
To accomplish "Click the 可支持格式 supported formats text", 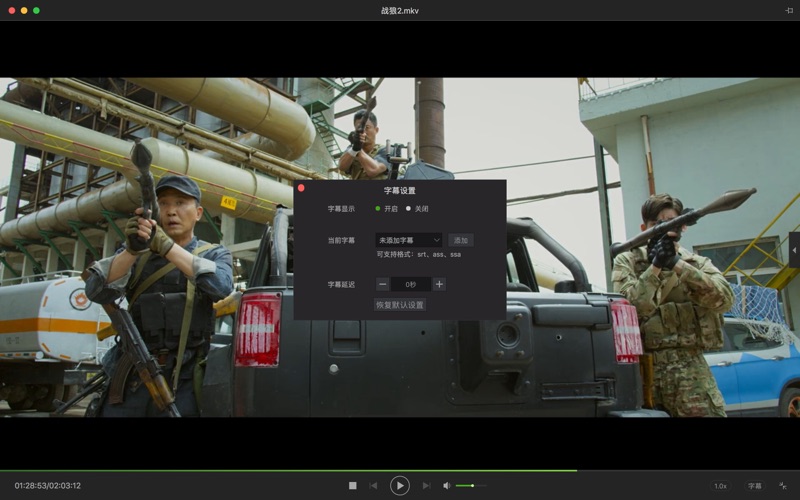I will 419,254.
